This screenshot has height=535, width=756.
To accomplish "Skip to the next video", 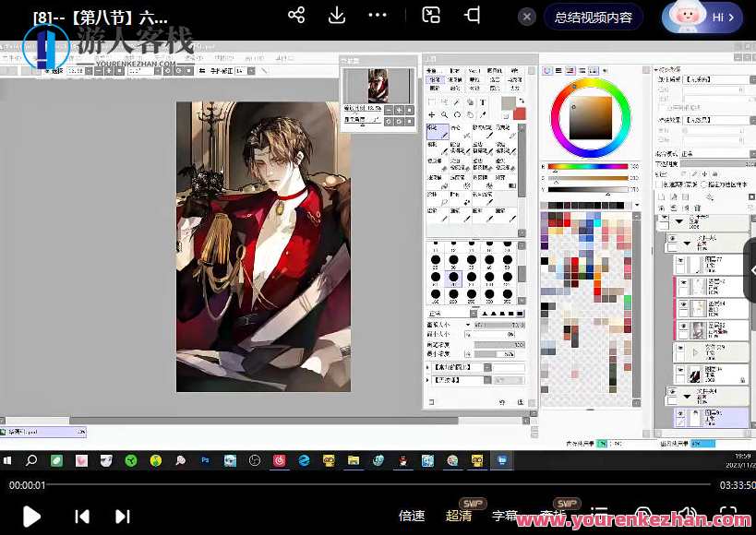I will [x=122, y=517].
